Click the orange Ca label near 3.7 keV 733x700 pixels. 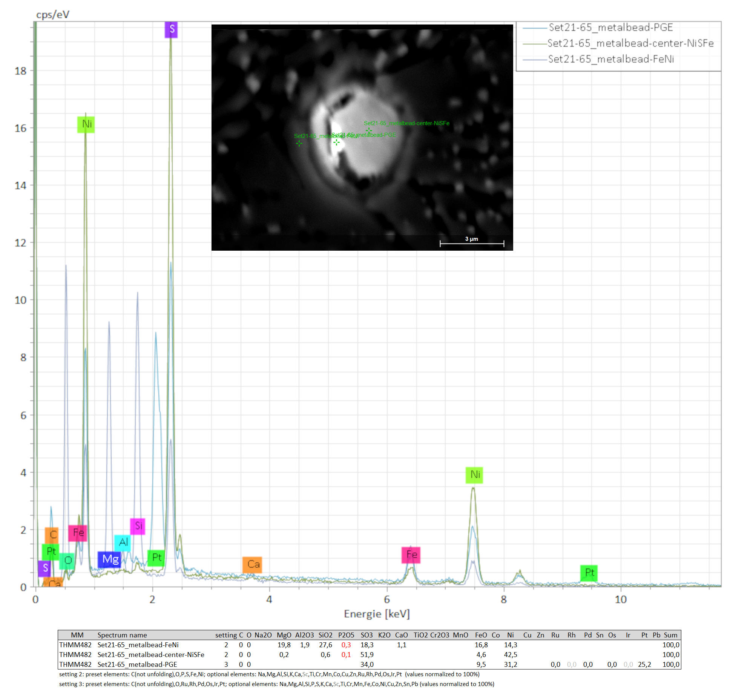click(252, 564)
